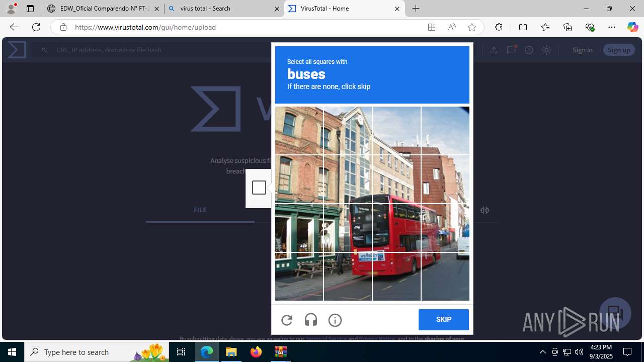Click the Read aloud icon
Image resolution: width=644 pixels, height=362 pixels.
(x=452, y=27)
